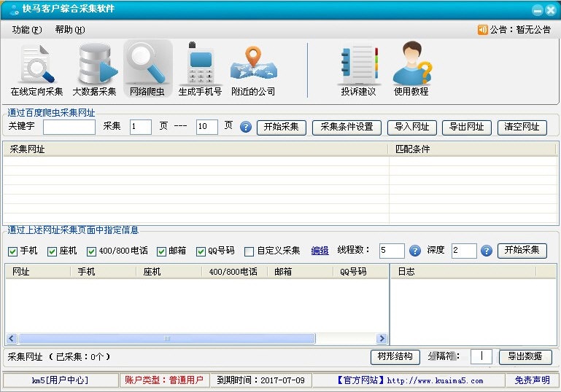Image resolution: width=561 pixels, height=392 pixels.
Task: Click 导入网址 button
Action: tap(411, 128)
